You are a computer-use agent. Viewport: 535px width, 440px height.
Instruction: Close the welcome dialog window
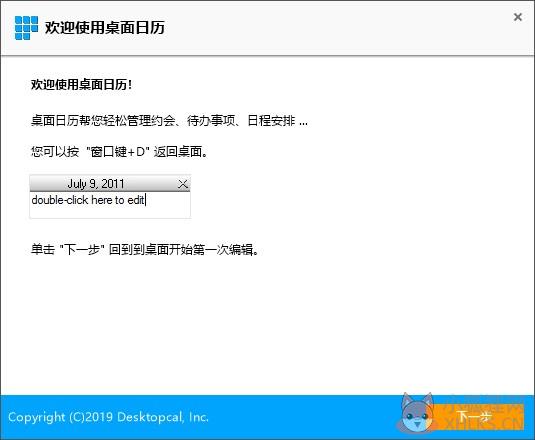518,17
